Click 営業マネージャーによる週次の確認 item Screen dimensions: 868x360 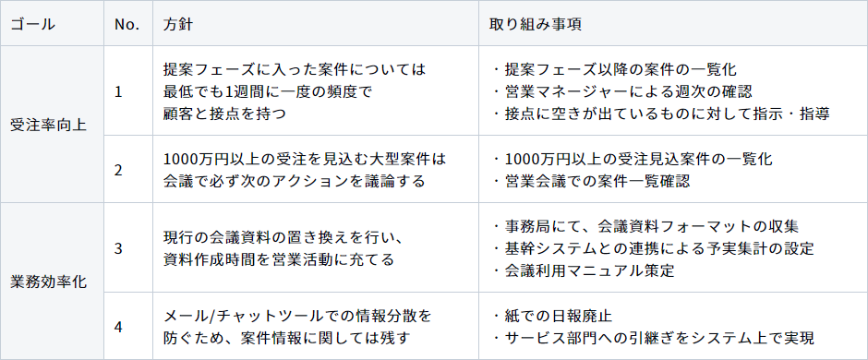(622, 91)
